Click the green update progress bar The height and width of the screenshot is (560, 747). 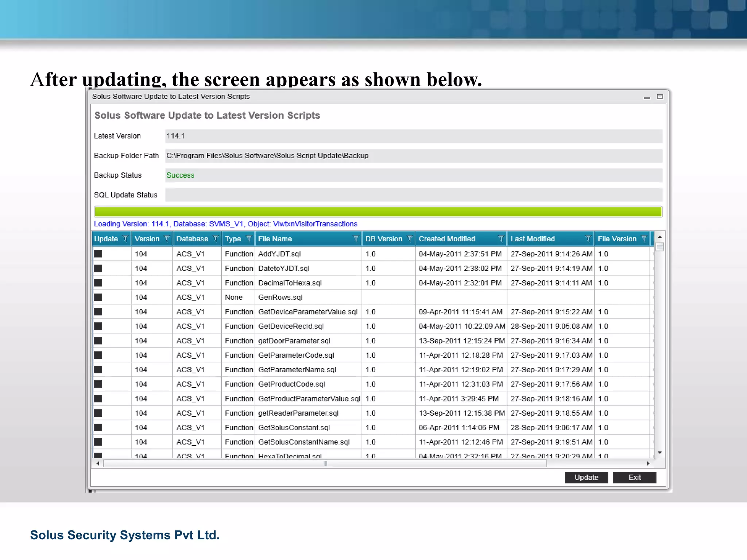click(378, 211)
